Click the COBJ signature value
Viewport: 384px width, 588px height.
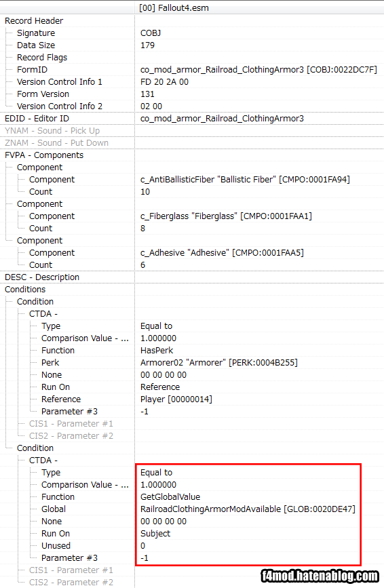point(151,33)
